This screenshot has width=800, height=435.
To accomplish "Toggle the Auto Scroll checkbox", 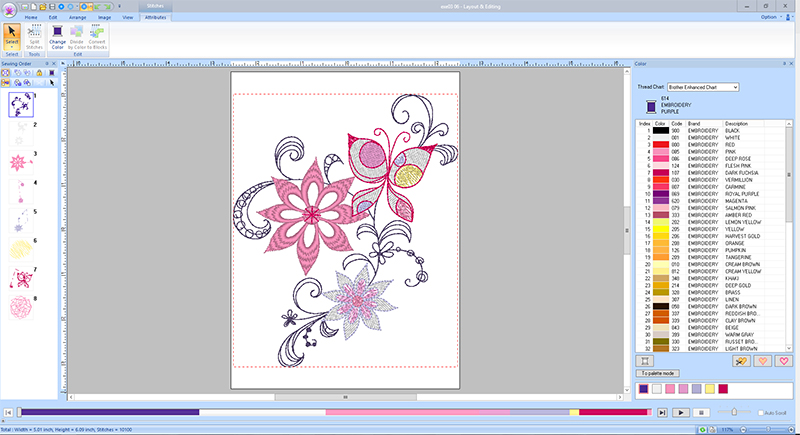I will (x=760, y=412).
